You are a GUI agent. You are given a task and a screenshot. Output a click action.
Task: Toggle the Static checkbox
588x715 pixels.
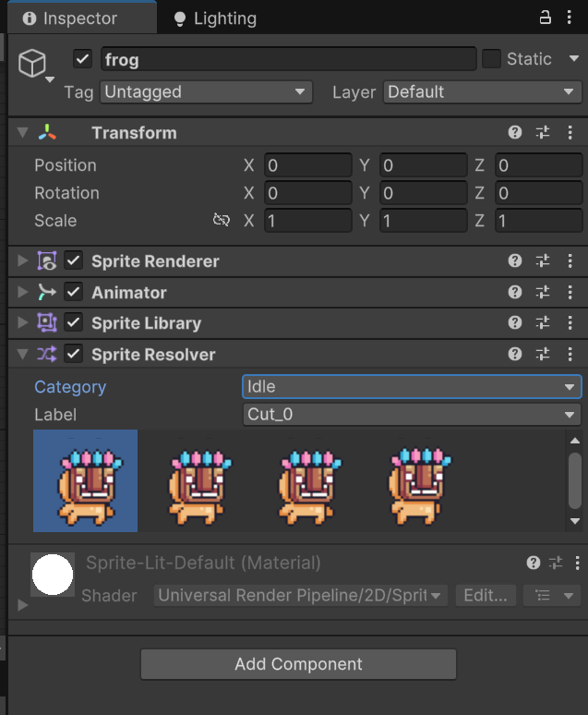(x=491, y=59)
